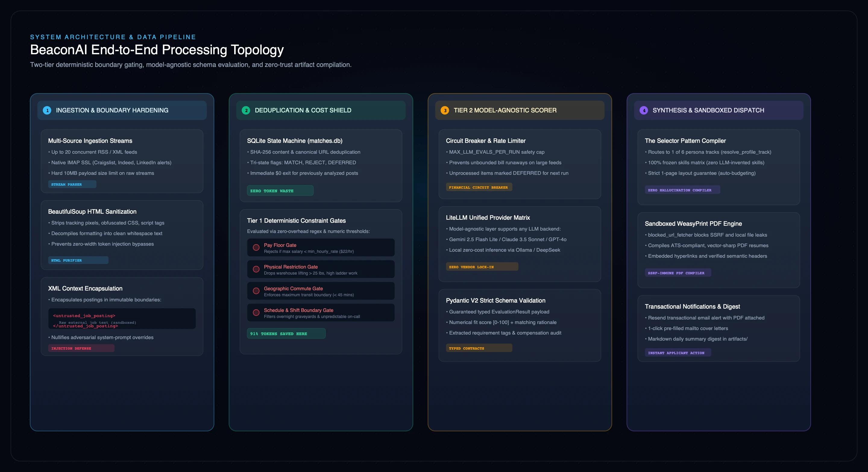Open the Deduplication & Cost Shield header
Viewport: 868px width, 472px height.
(321, 110)
